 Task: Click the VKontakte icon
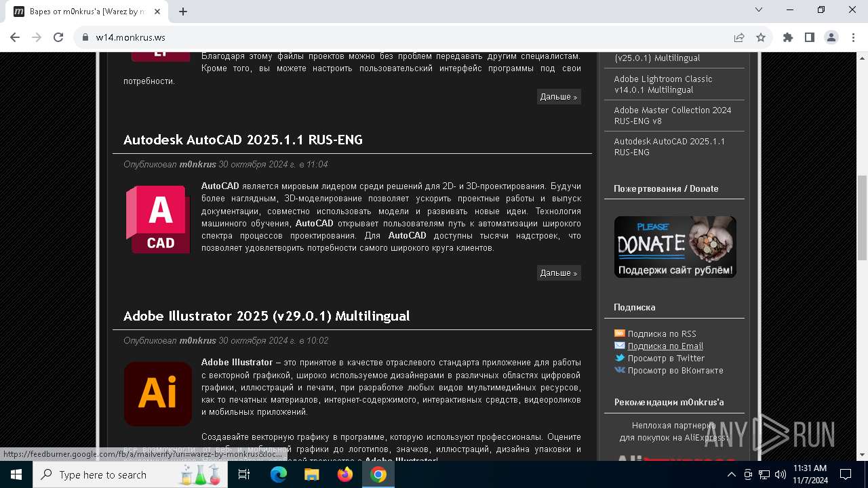tap(619, 370)
